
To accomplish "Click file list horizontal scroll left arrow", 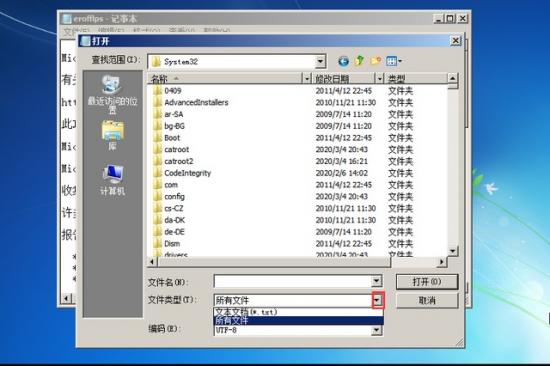I will [x=152, y=262].
